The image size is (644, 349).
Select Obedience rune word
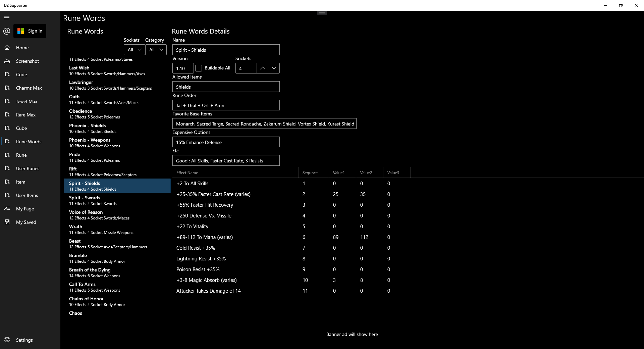click(117, 114)
